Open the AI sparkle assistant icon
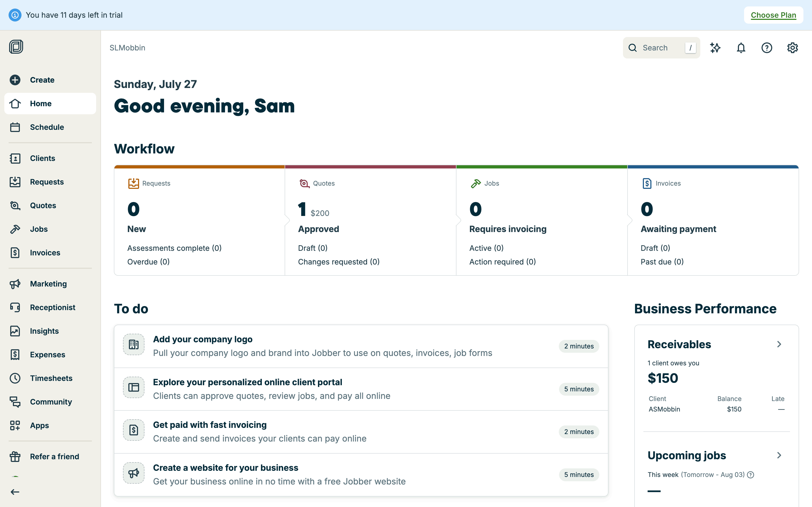 (715, 48)
